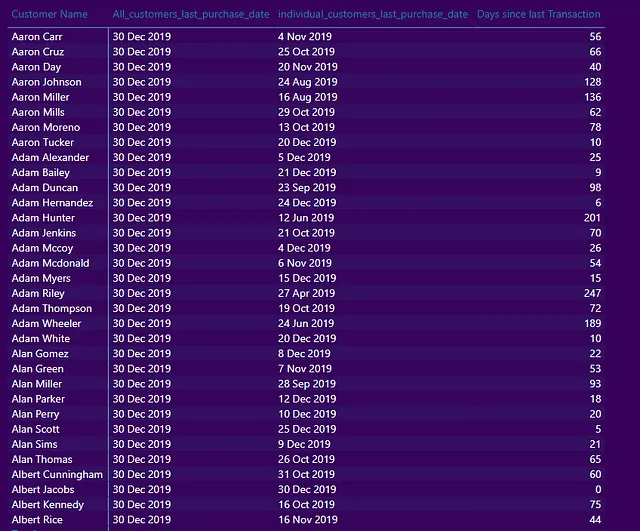This screenshot has width=640, height=531.
Task: Select Alan Miller customer name
Action: [x=37, y=384]
